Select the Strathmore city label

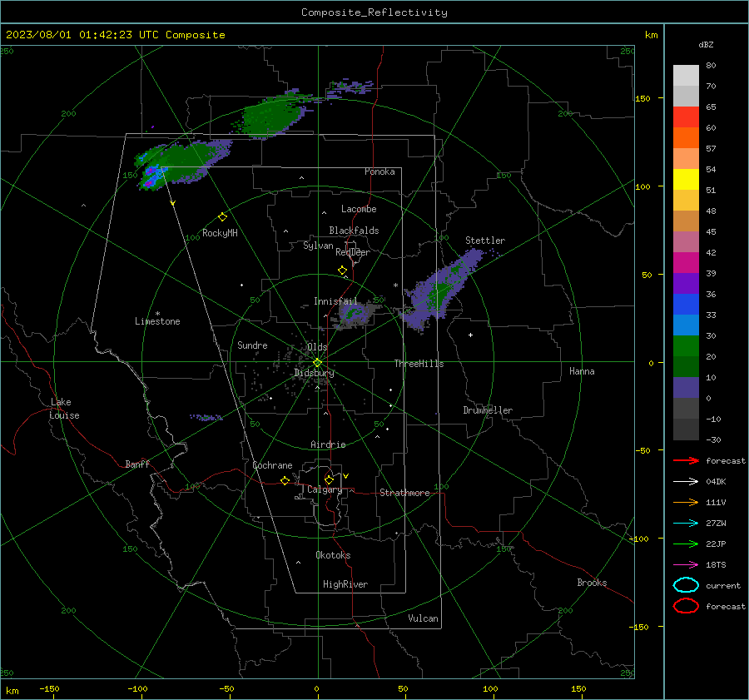(404, 493)
